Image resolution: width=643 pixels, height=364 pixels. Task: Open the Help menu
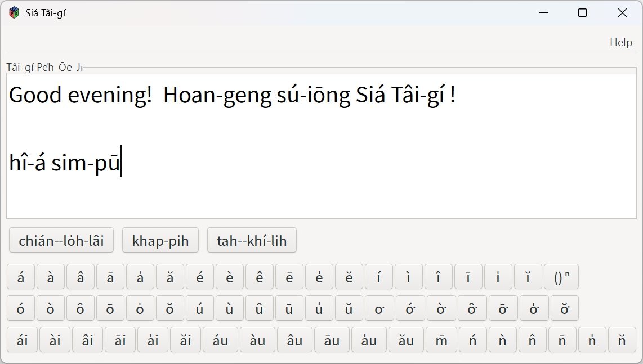click(620, 42)
